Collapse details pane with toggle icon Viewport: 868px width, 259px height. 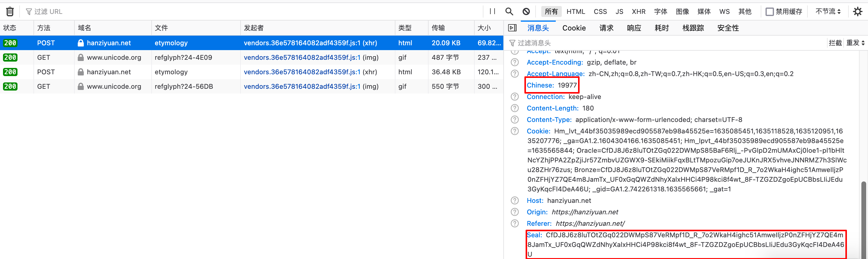(x=512, y=28)
